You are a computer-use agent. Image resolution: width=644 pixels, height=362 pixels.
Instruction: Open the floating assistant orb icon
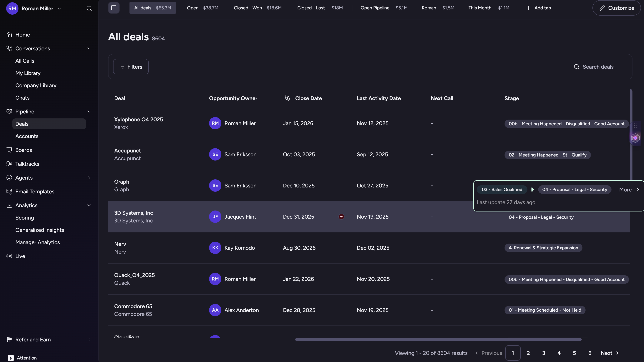click(x=635, y=138)
